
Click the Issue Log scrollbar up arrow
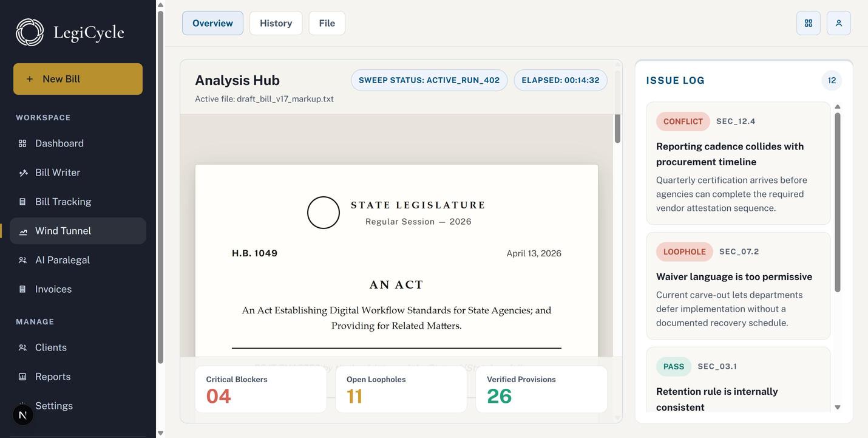pyautogui.click(x=838, y=107)
